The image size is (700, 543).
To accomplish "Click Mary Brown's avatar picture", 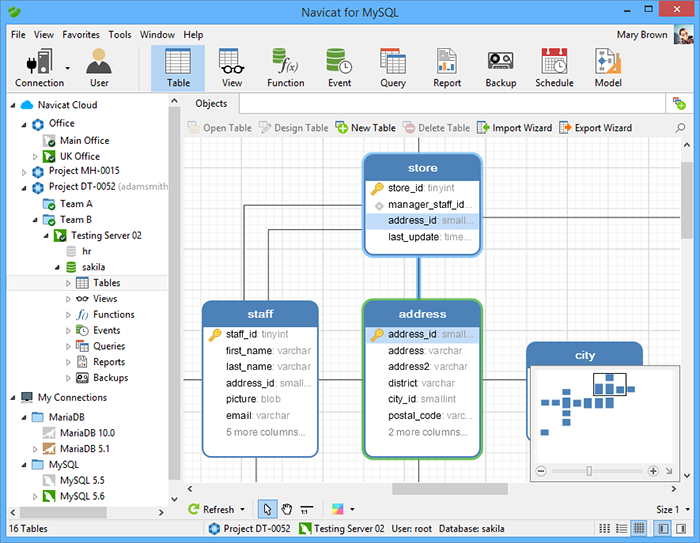I will point(683,35).
